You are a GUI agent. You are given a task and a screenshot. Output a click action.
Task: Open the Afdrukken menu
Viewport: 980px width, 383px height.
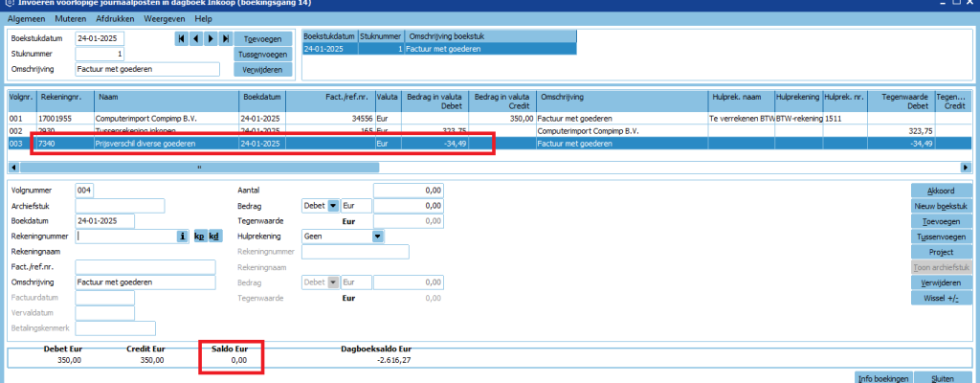coord(115,18)
